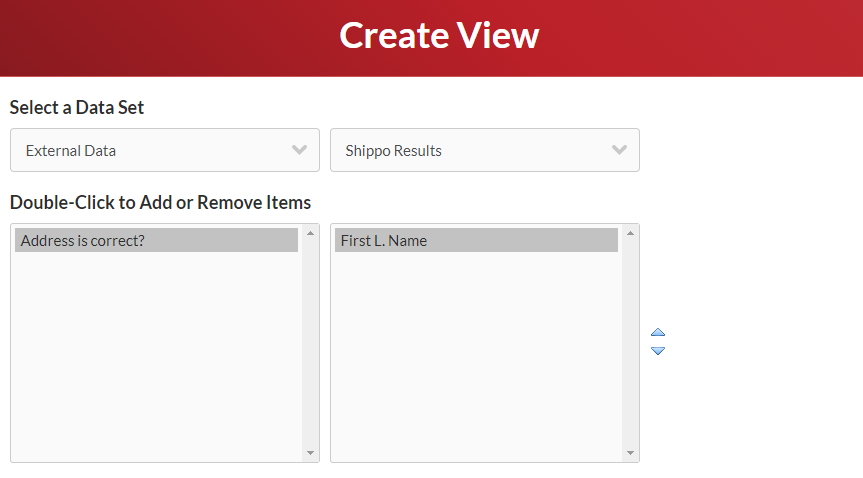Click down arrow of left list scrollbar
The height and width of the screenshot is (478, 863).
(310, 453)
